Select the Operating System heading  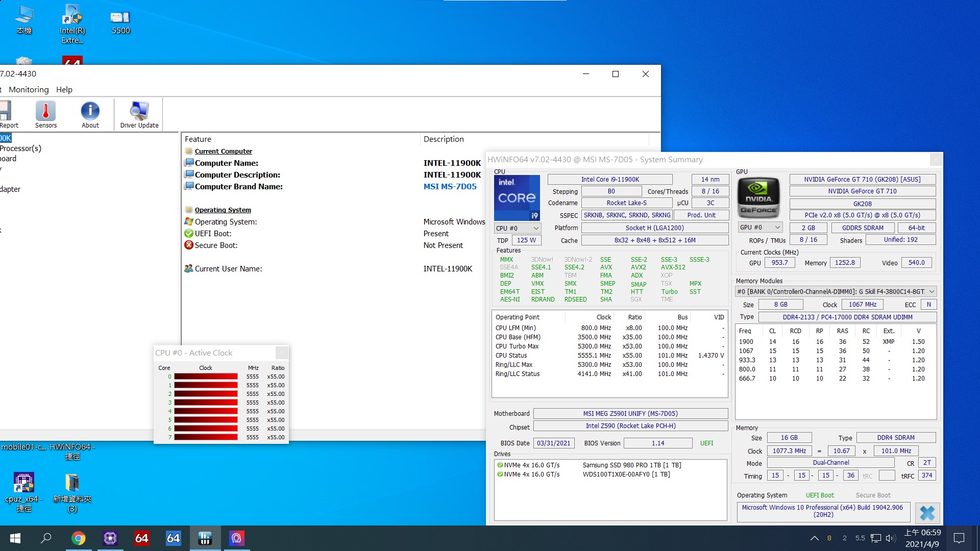(x=223, y=210)
